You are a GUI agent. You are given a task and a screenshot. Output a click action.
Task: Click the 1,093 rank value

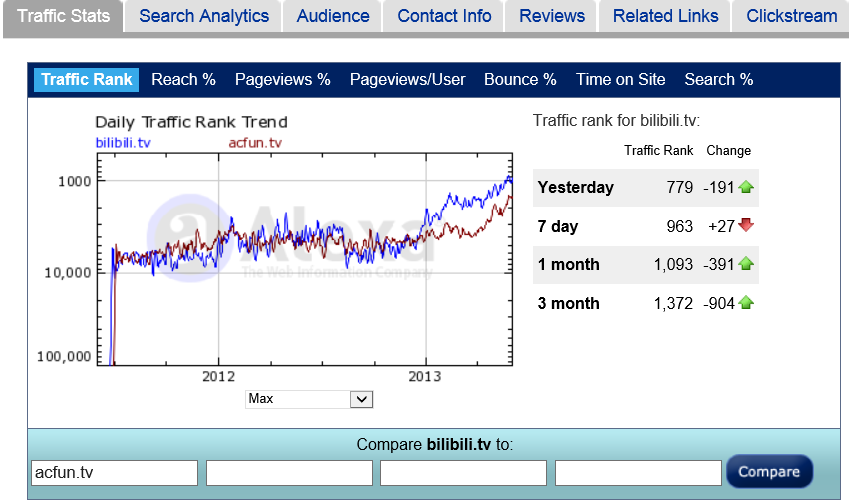coord(673,265)
